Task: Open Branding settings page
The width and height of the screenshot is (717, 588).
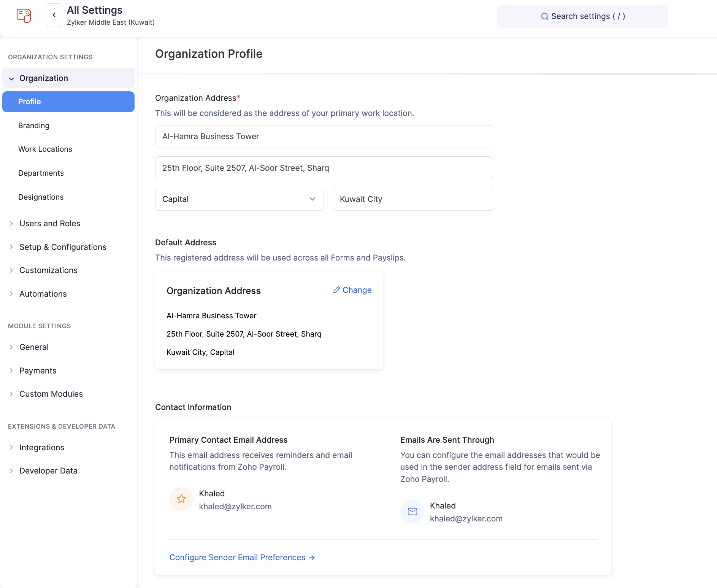Action: click(34, 126)
